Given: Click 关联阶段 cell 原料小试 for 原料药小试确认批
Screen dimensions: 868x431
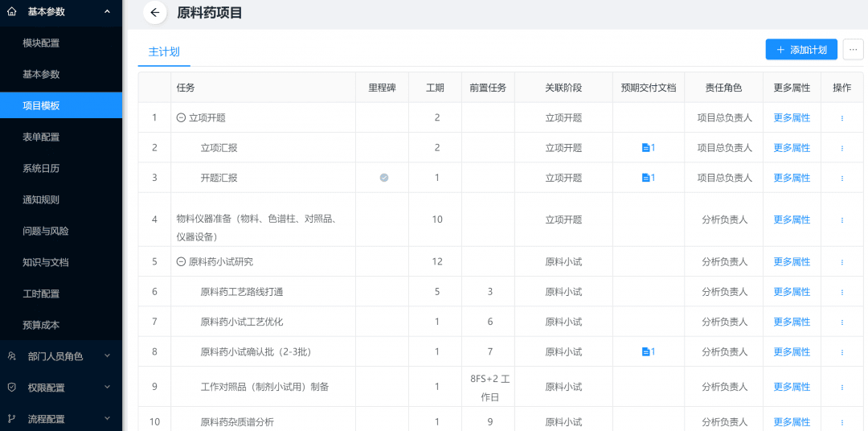Looking at the screenshot, I should (x=563, y=351).
